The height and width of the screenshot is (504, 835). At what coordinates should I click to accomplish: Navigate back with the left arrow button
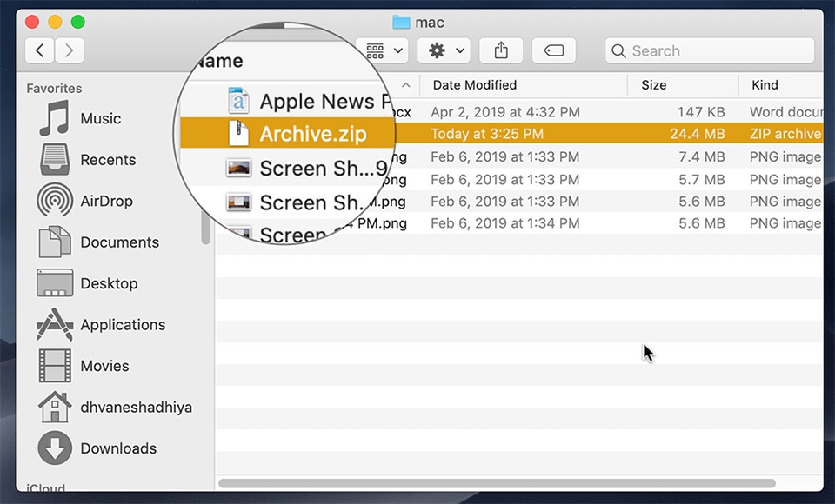[x=40, y=50]
